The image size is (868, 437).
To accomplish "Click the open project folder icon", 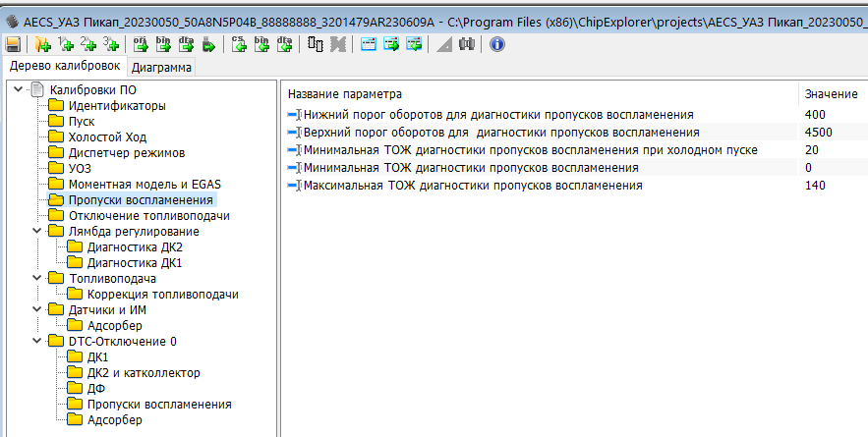I will pos(42,44).
